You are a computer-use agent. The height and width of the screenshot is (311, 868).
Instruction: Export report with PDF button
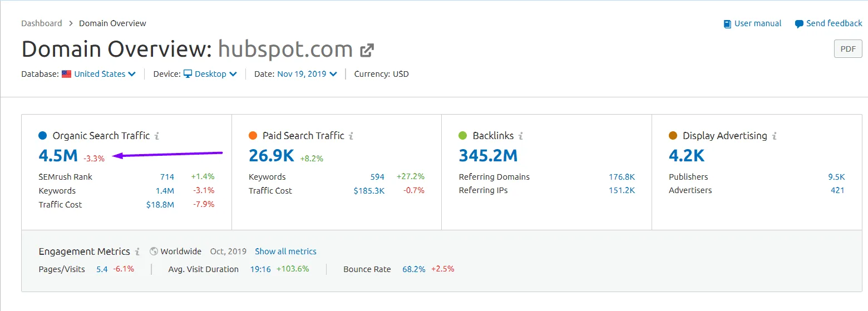tap(848, 49)
